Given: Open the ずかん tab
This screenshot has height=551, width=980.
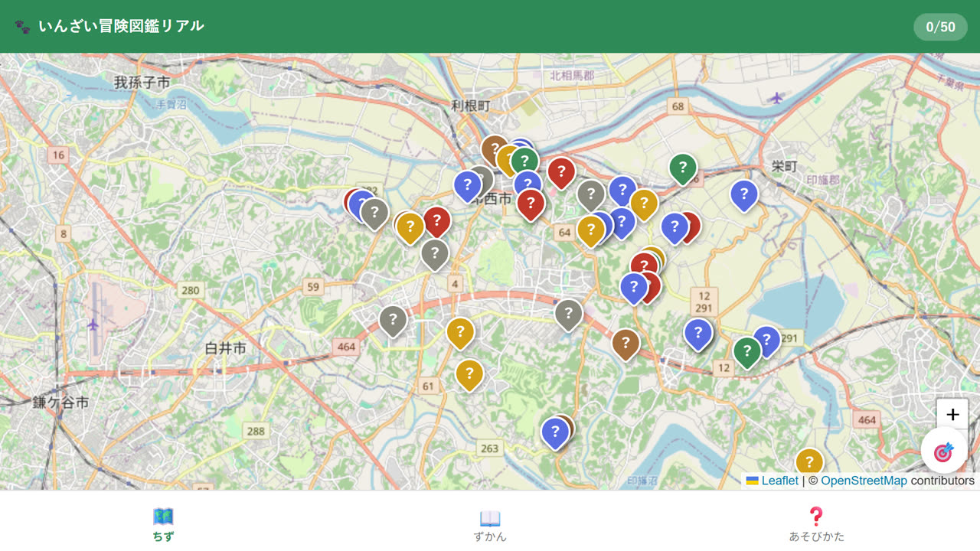Looking at the screenshot, I should coord(490,524).
